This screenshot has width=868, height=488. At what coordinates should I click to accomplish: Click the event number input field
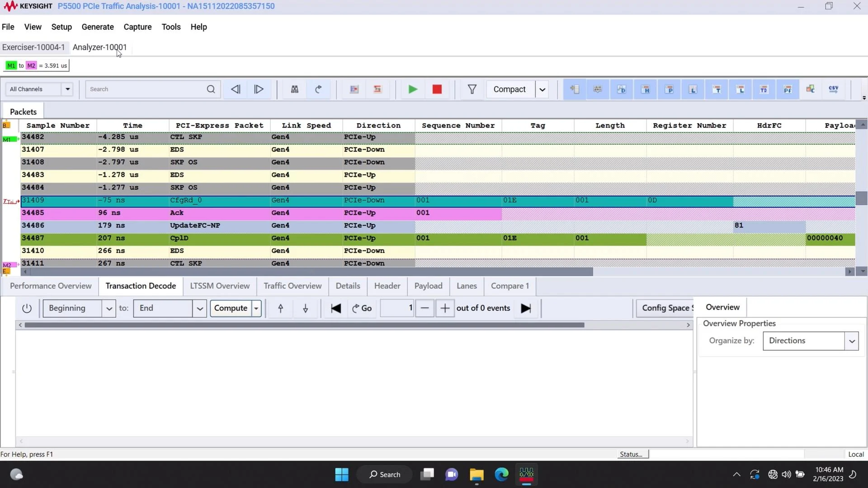click(x=397, y=308)
